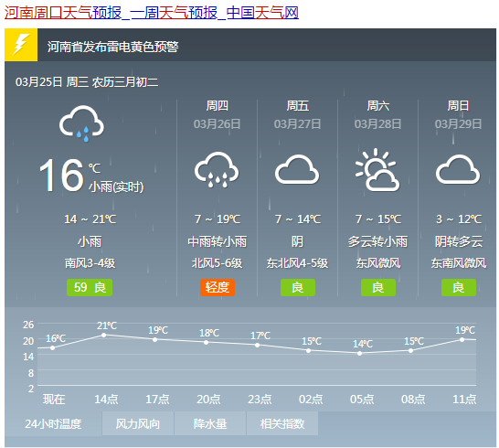Click the 16℃ chart point at 现在
The image size is (499, 448).
tap(52, 347)
